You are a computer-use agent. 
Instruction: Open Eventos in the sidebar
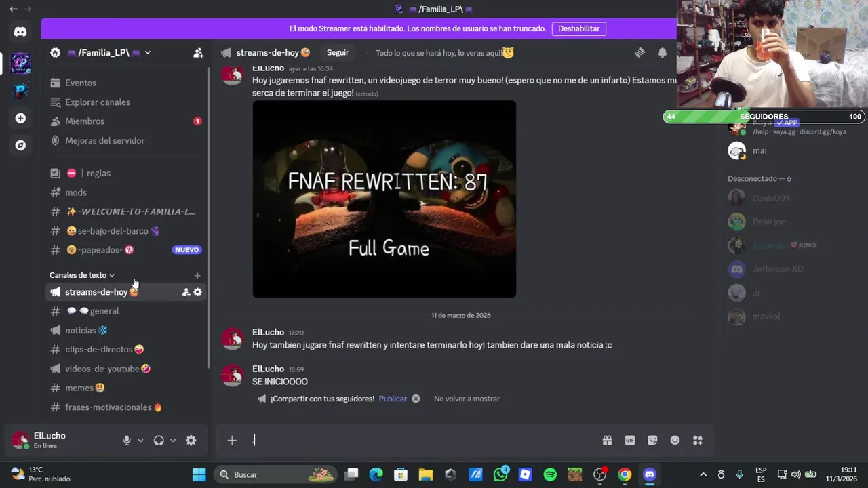pyautogui.click(x=126, y=83)
